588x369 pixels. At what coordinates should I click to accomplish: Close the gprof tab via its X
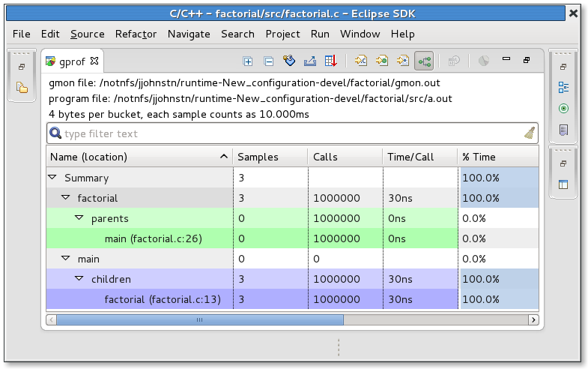click(94, 61)
